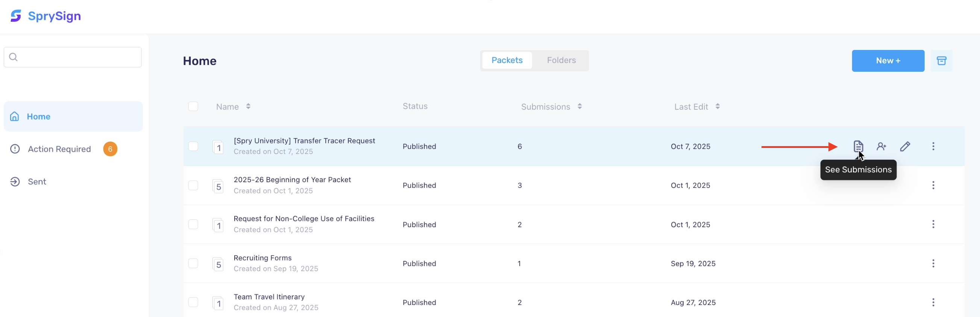The height and width of the screenshot is (317, 980).
Task: Click the Home house icon in sidebar
Action: tap(14, 116)
